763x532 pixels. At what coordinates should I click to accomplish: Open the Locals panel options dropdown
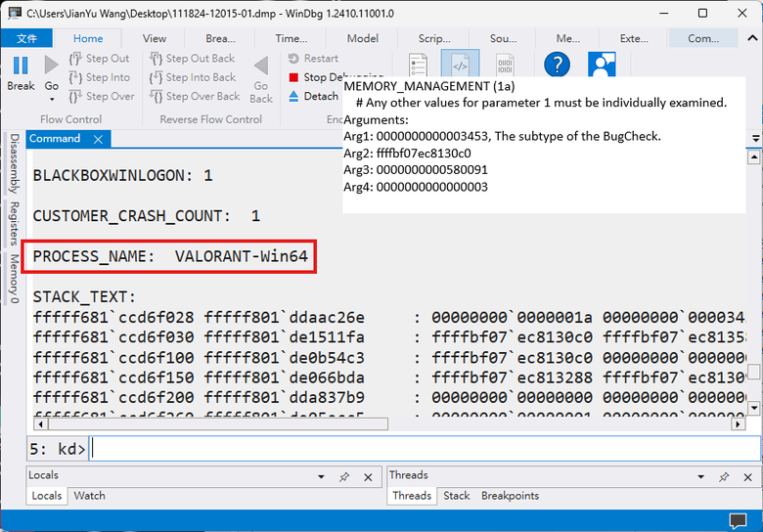321,476
